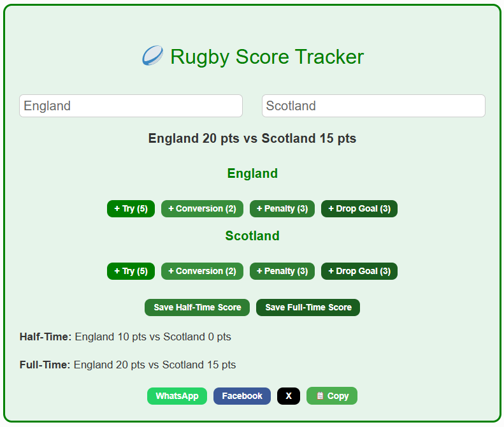This screenshot has height=427, width=504.
Task: Click the rugby ball icon in title
Action: coord(153,55)
